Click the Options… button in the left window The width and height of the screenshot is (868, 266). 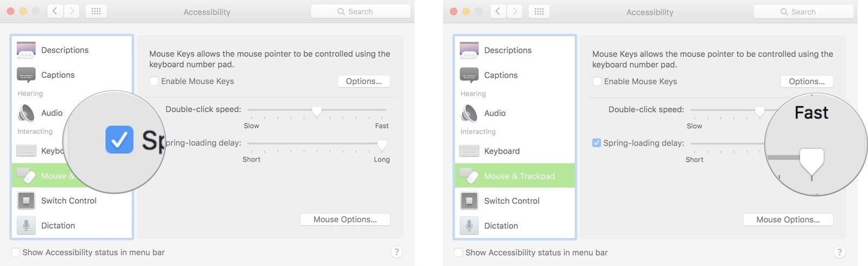point(363,81)
